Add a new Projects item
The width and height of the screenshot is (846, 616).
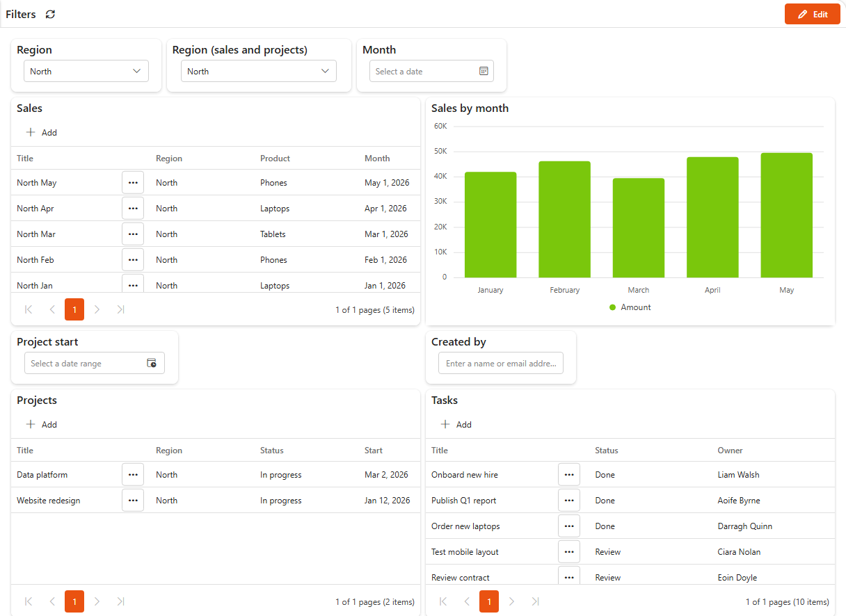click(x=42, y=424)
